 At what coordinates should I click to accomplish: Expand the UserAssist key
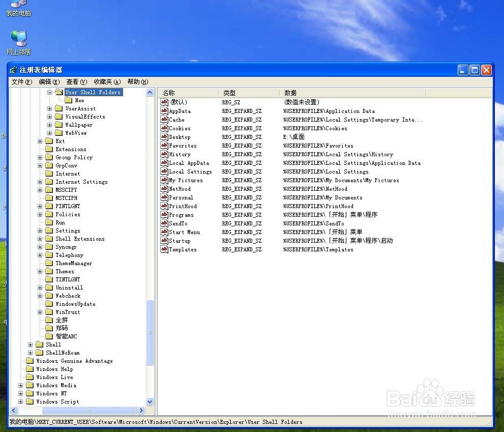[x=49, y=109]
